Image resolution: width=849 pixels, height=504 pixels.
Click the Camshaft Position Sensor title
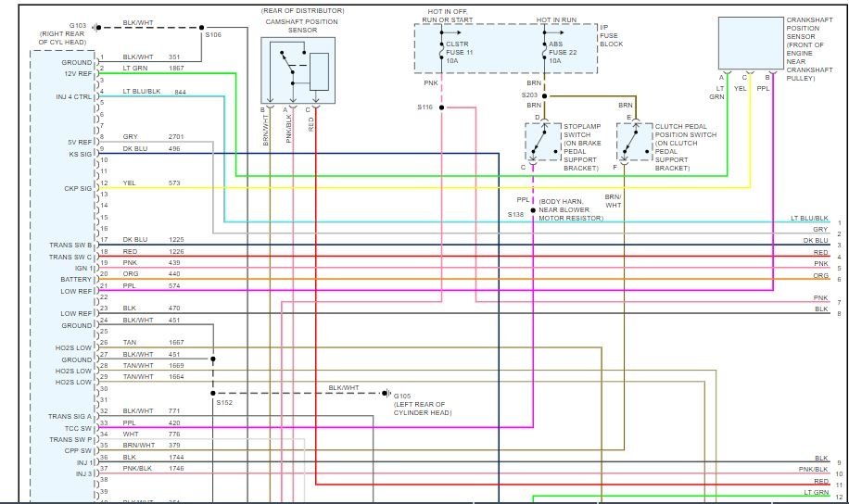click(x=302, y=26)
